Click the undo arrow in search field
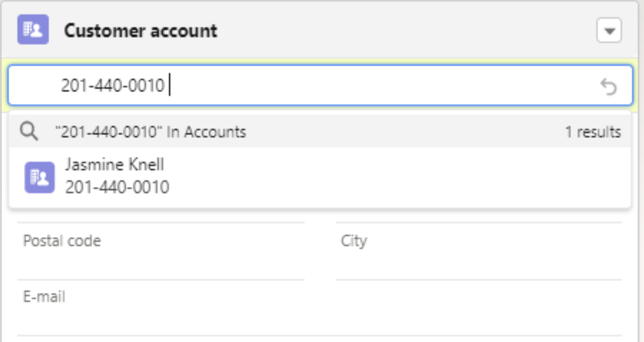 608,87
